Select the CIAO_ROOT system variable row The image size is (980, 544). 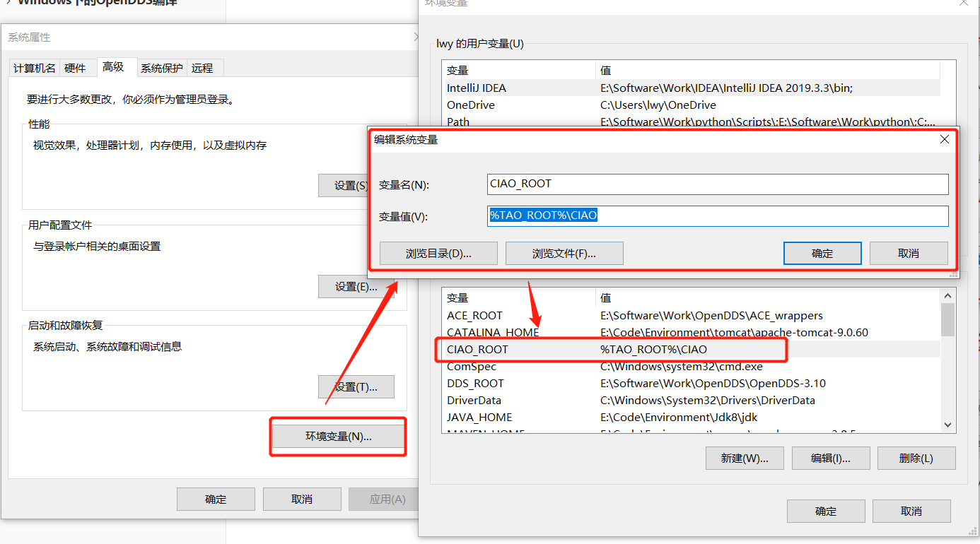pos(566,349)
